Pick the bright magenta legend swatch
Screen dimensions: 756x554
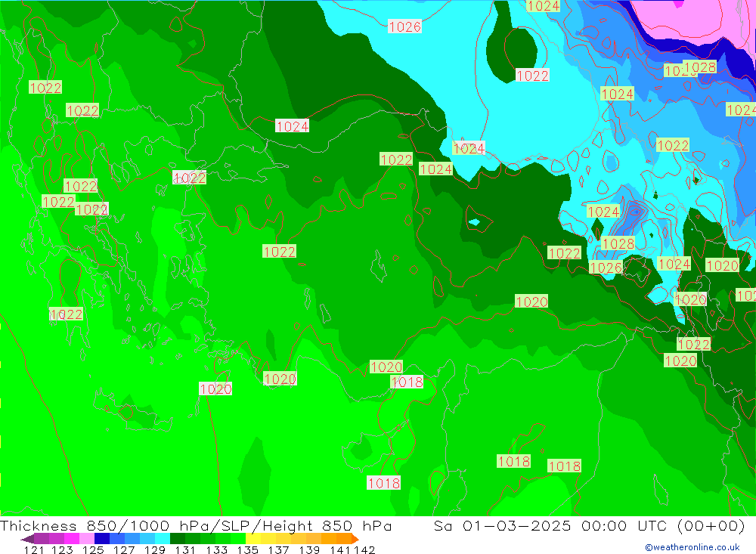click(x=72, y=539)
